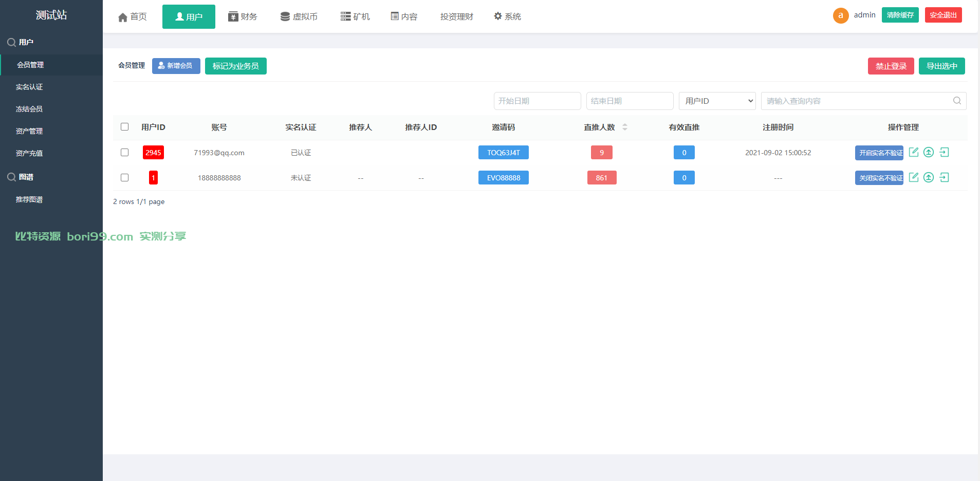This screenshot has width=980, height=481.
Task: Click account 18888888888
Action: pyautogui.click(x=219, y=178)
